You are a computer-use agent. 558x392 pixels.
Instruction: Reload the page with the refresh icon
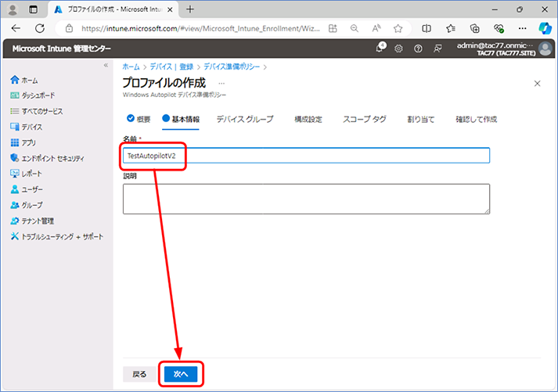[x=40, y=28]
